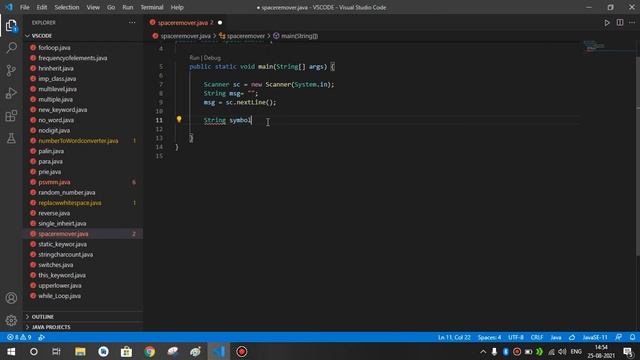640x360 pixels.
Task: Open the Action Center notifications
Action: click(x=629, y=351)
